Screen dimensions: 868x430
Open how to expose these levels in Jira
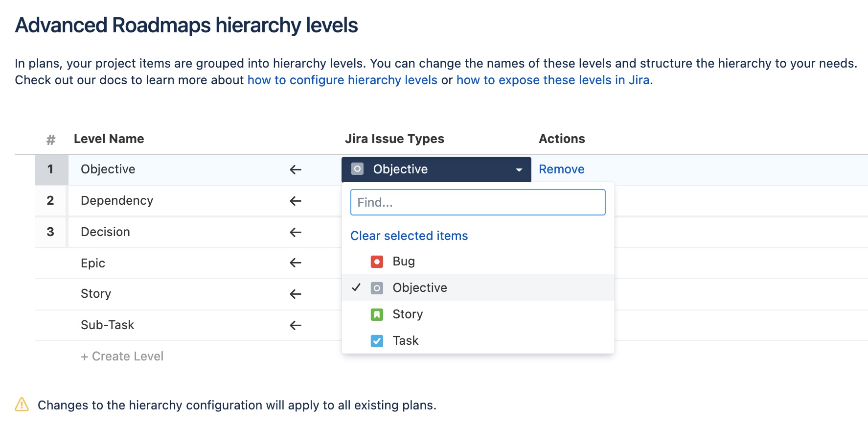click(x=553, y=80)
